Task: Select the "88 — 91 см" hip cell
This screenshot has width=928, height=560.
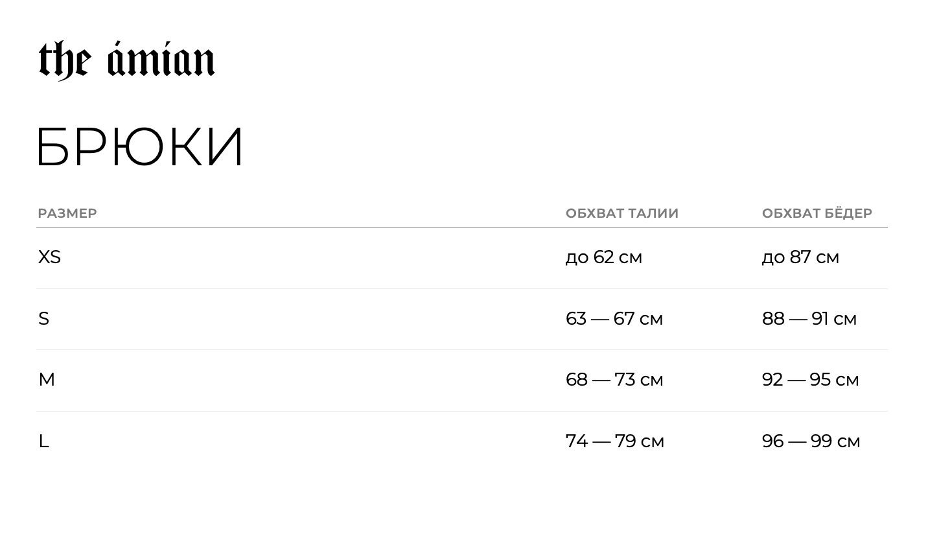Action: 809,319
